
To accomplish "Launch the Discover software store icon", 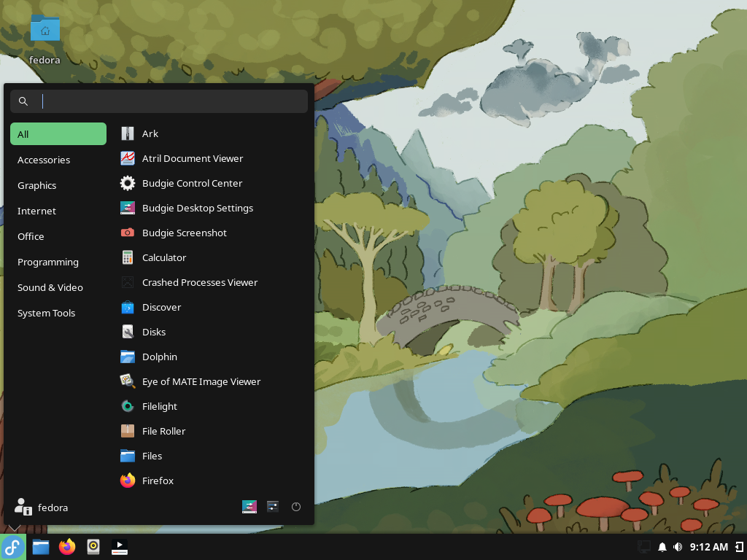I will click(x=127, y=307).
